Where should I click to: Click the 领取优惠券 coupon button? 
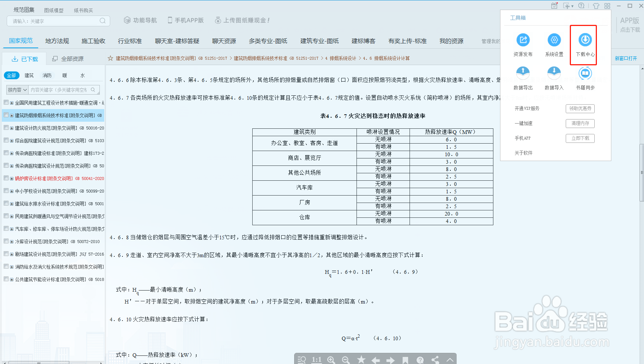pyautogui.click(x=580, y=109)
